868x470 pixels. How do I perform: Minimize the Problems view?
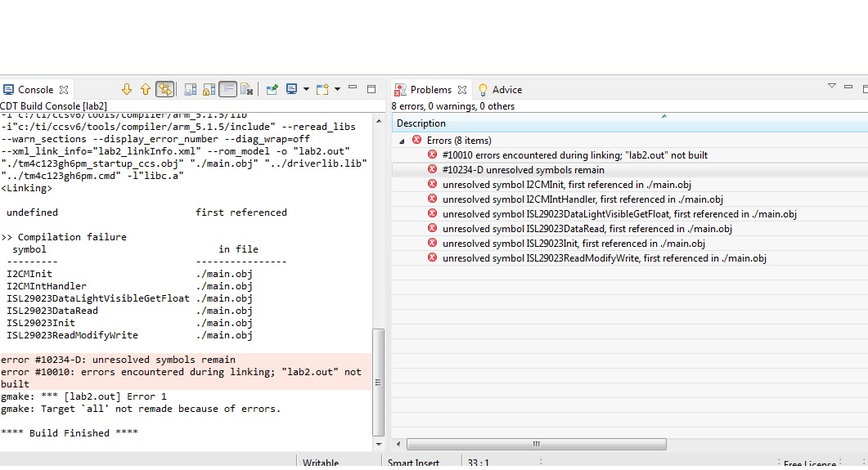(848, 87)
